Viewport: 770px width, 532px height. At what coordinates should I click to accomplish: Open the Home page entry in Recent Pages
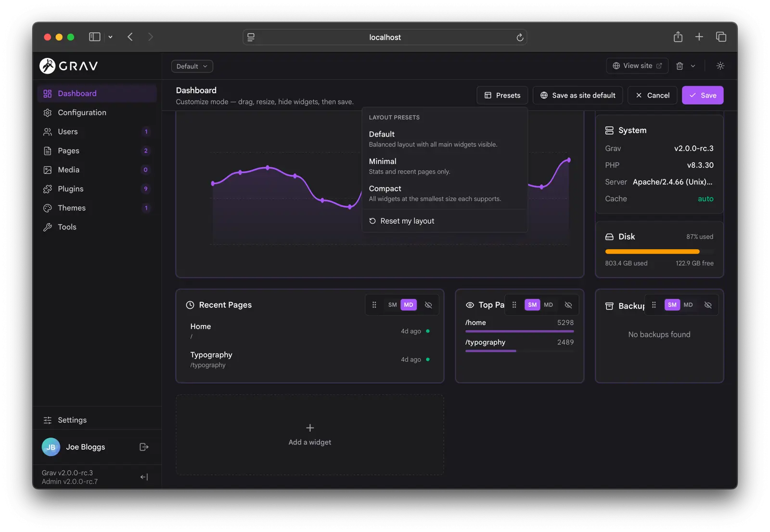click(x=310, y=331)
